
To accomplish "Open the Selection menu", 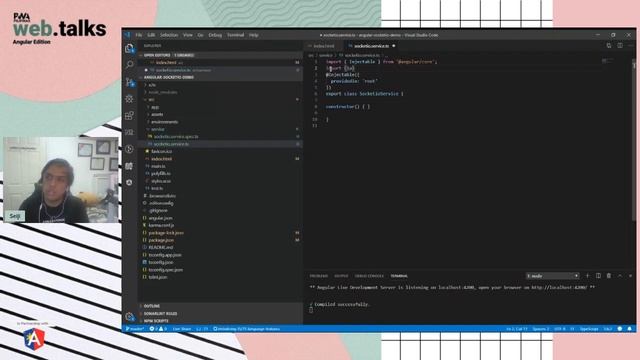I will coord(169,35).
